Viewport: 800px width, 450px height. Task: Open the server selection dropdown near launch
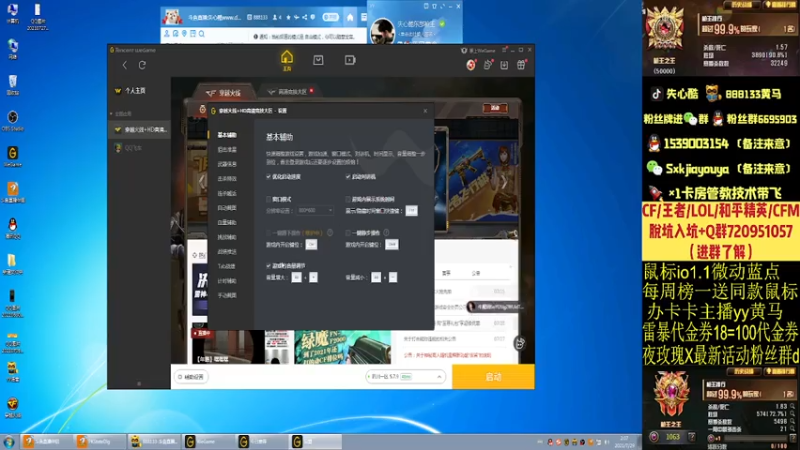click(405, 377)
